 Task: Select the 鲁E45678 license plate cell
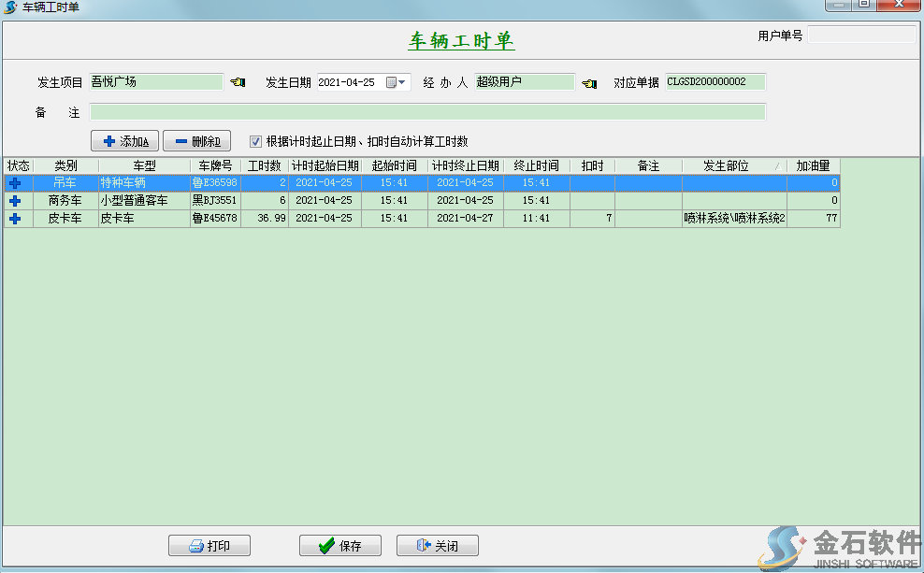tap(215, 219)
